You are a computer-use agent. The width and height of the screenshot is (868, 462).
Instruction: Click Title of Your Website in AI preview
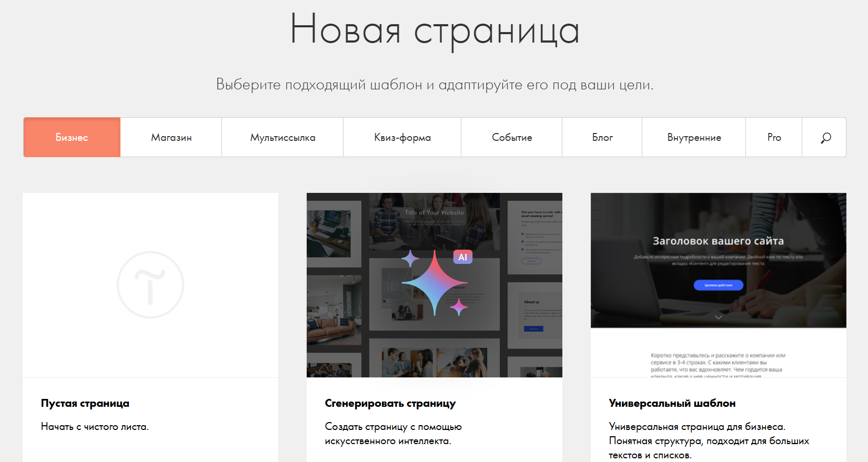tap(435, 213)
